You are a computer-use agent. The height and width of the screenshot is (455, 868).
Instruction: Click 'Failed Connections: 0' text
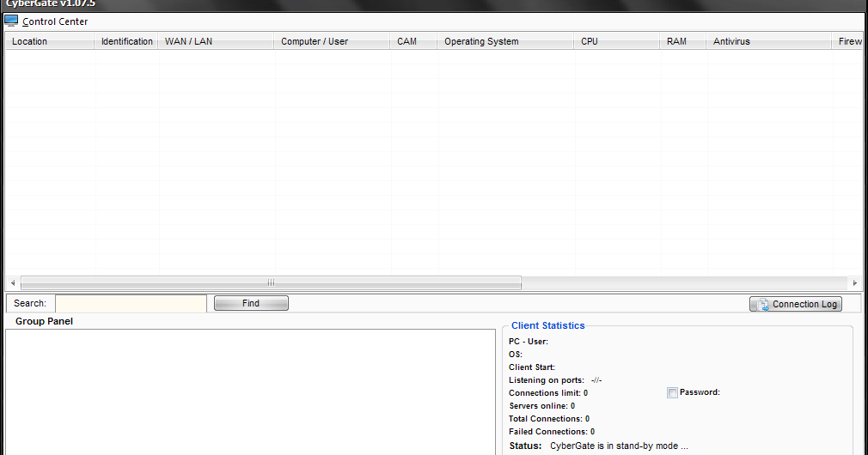pyautogui.click(x=552, y=432)
